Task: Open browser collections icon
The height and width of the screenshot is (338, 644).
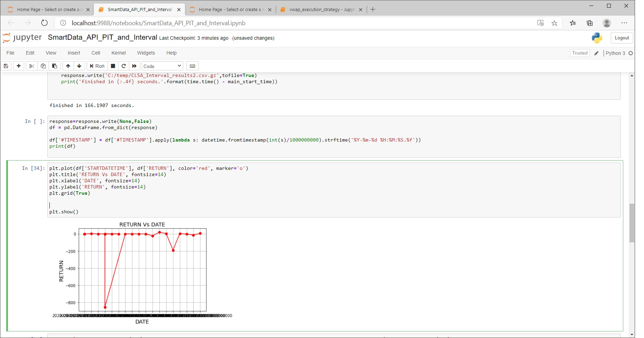Action: (590, 23)
